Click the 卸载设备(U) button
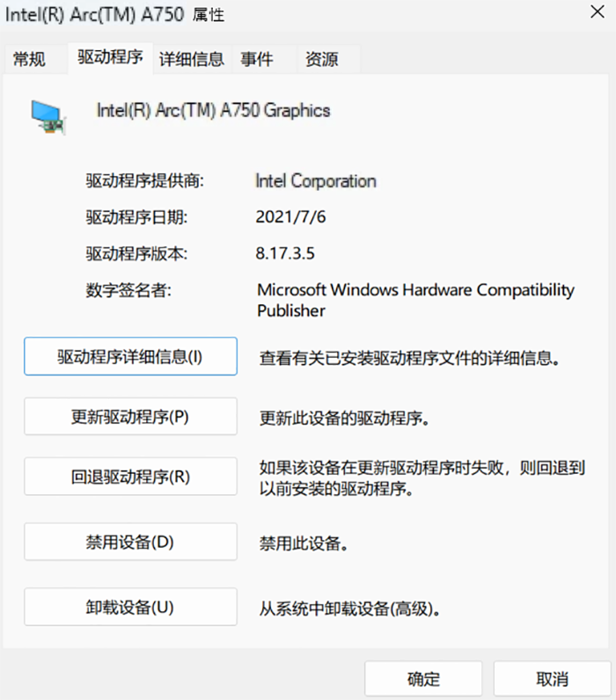This screenshot has width=616, height=700. coord(130,607)
